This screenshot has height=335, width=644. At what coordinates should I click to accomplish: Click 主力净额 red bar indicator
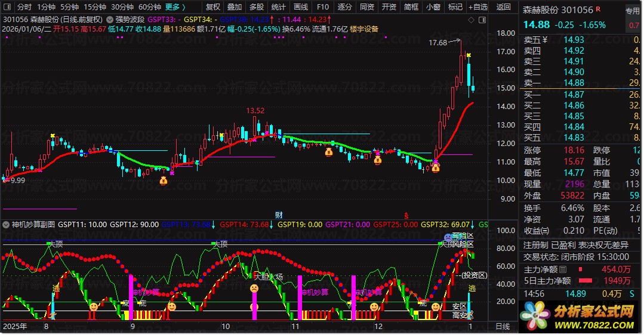coord(580,269)
